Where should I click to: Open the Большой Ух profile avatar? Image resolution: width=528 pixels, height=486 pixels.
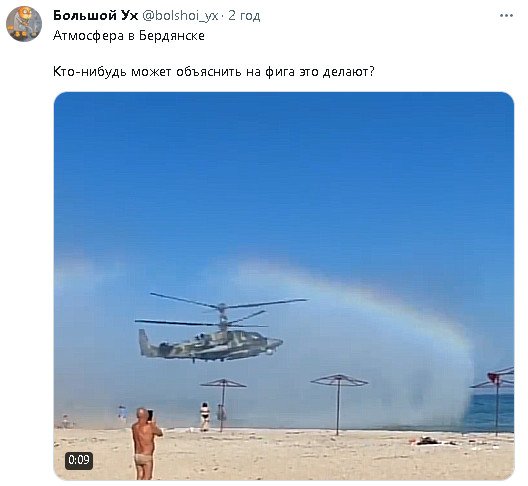[x=24, y=24]
